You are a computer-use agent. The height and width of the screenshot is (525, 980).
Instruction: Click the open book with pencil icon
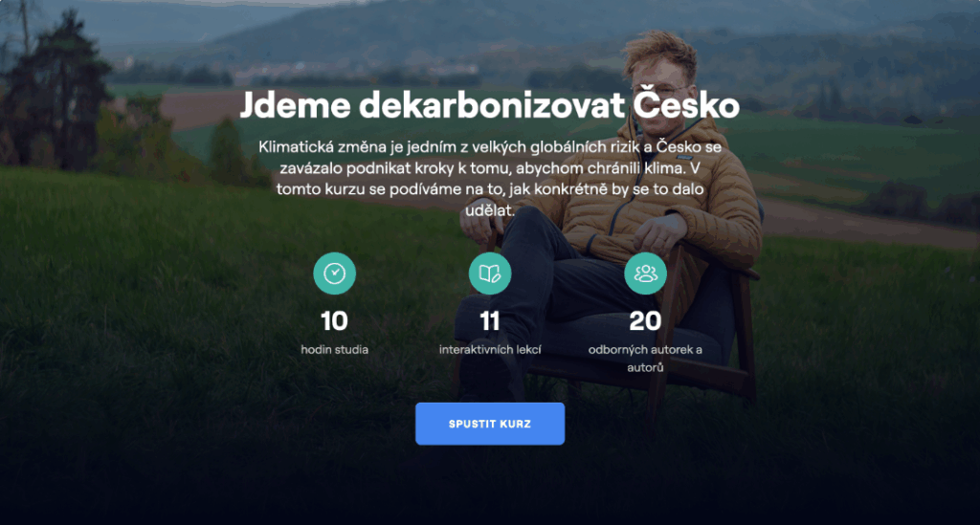[490, 273]
